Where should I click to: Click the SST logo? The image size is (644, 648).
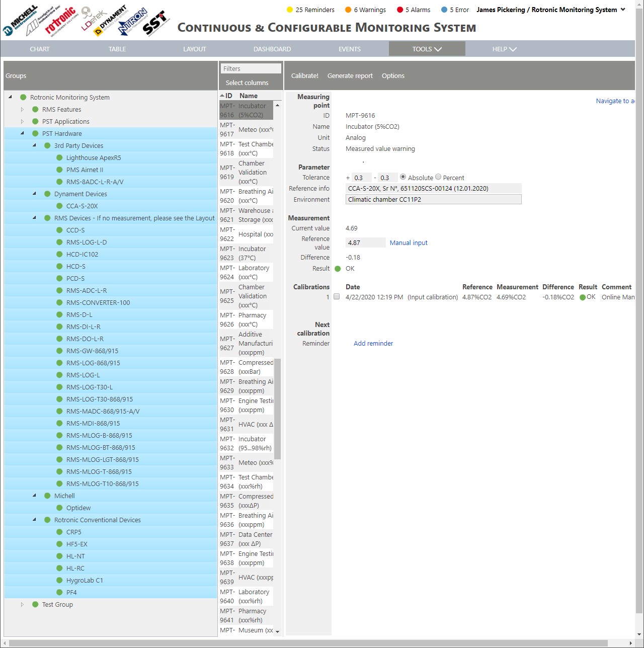(156, 24)
